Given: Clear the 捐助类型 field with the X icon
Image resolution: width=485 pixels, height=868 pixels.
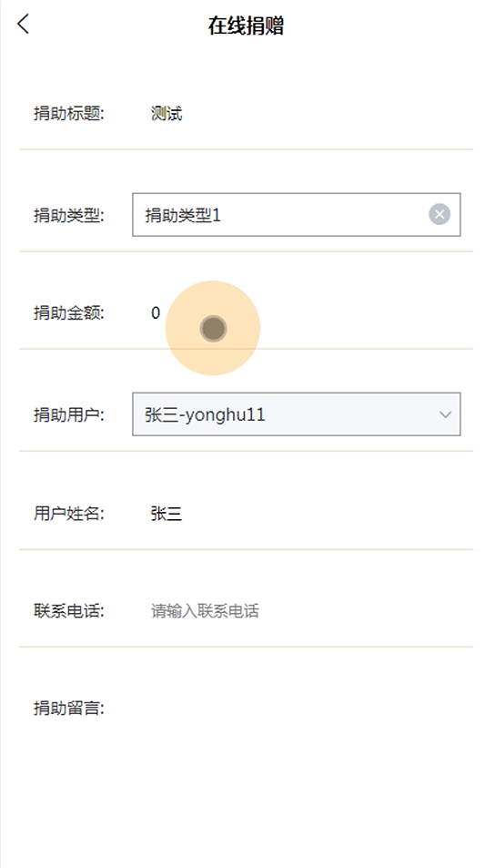Looking at the screenshot, I should pos(440,214).
